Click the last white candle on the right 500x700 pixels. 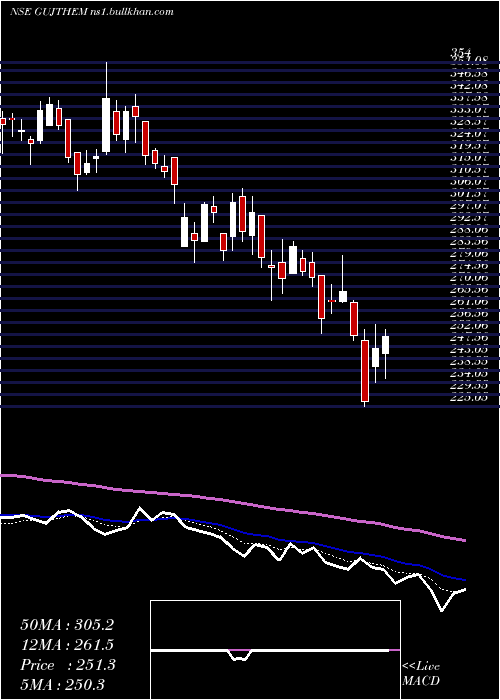click(x=385, y=345)
